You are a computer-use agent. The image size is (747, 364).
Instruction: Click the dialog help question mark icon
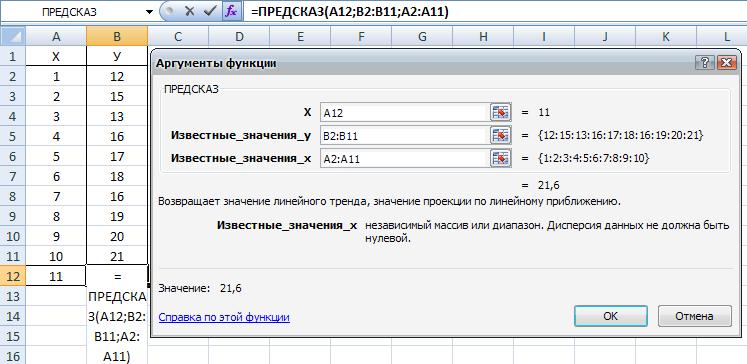705,62
